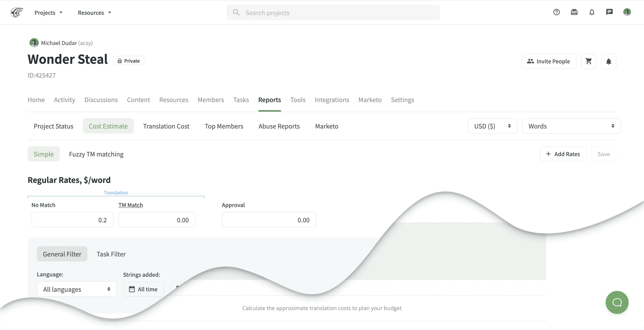Switch to the Task Filter
Screen dimensions: 644x330
[x=111, y=254]
